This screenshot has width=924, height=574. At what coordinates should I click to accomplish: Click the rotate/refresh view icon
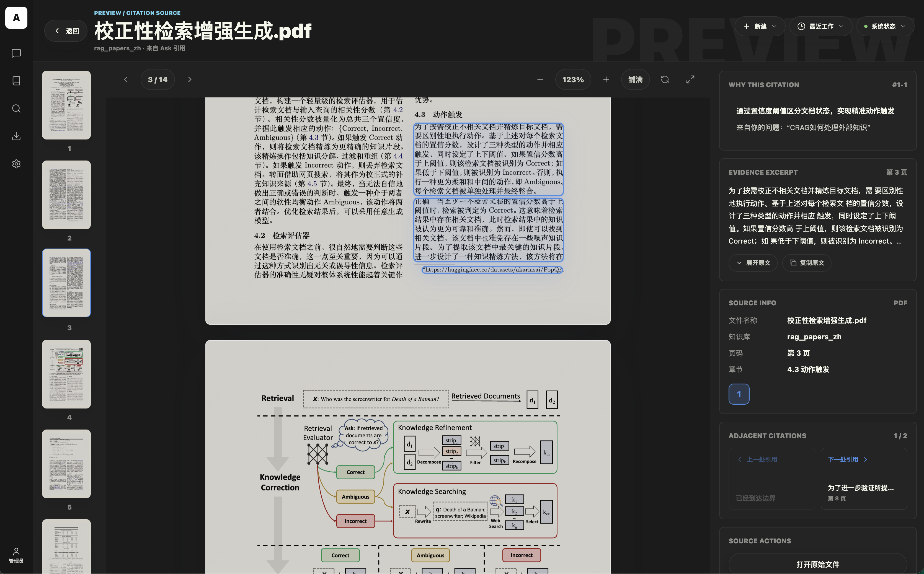click(x=665, y=79)
